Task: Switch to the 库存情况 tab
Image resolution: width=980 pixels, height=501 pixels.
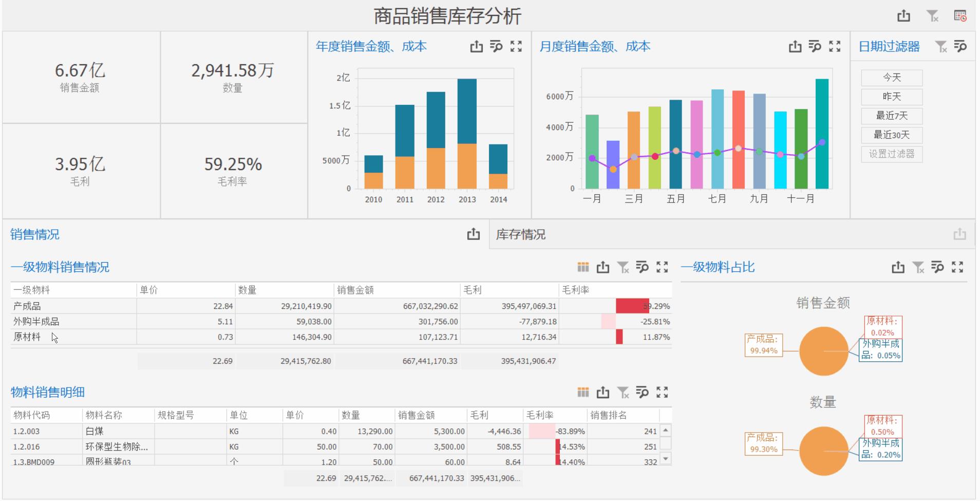Action: (x=520, y=235)
